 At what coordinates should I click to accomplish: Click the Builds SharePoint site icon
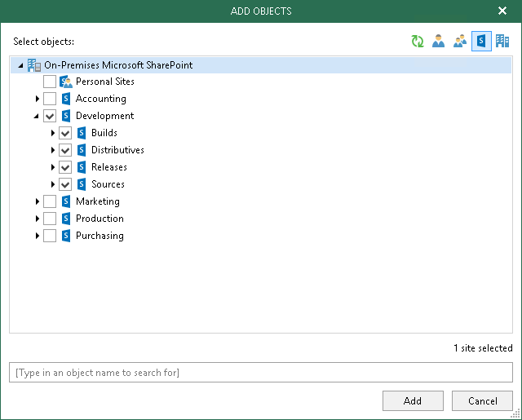click(82, 133)
